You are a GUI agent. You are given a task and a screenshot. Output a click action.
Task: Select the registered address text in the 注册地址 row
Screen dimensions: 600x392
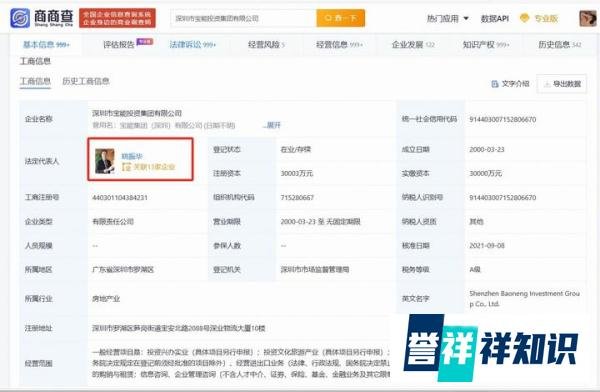[179, 328]
